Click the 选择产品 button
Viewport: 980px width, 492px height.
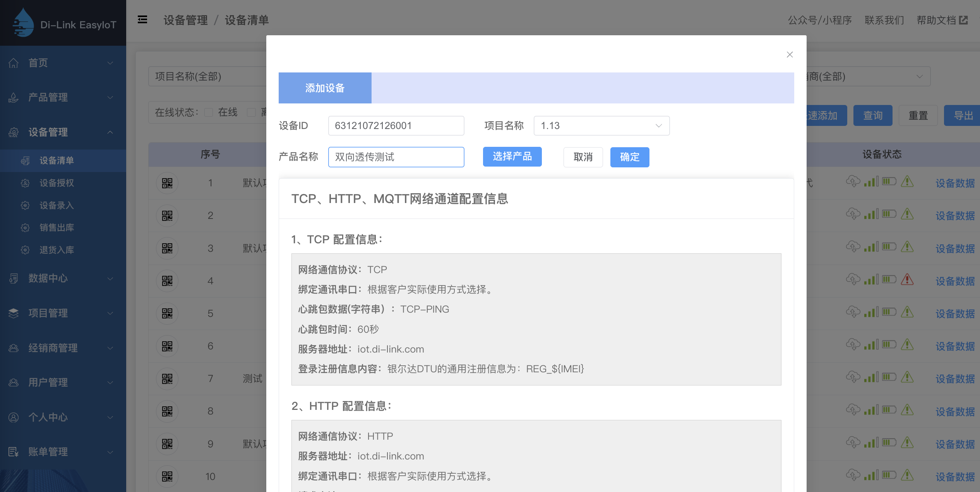512,157
